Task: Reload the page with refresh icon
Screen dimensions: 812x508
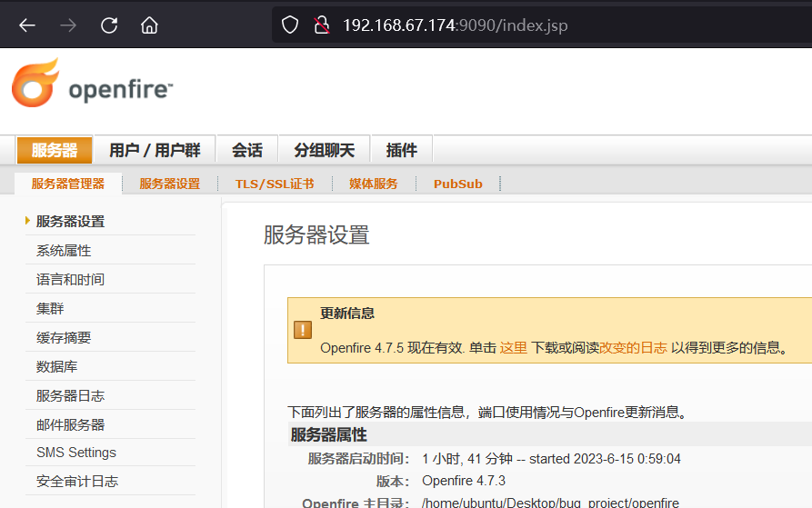Action: point(109,25)
